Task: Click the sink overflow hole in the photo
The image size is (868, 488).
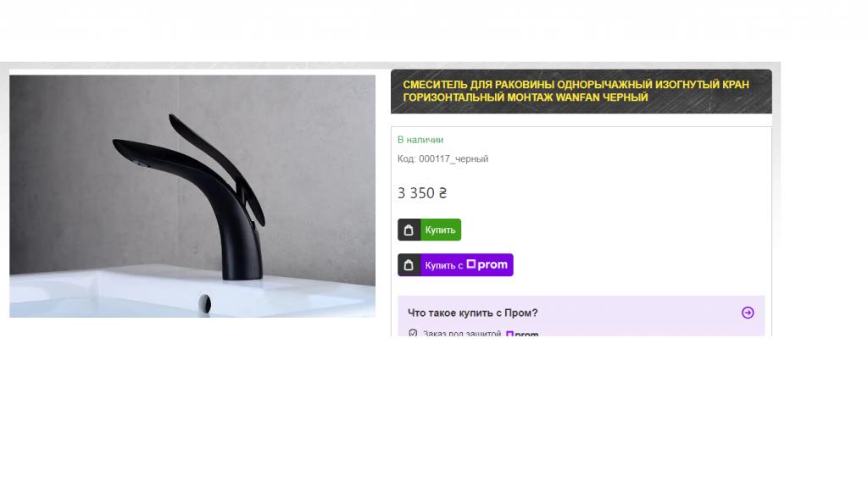Action: 205,303
